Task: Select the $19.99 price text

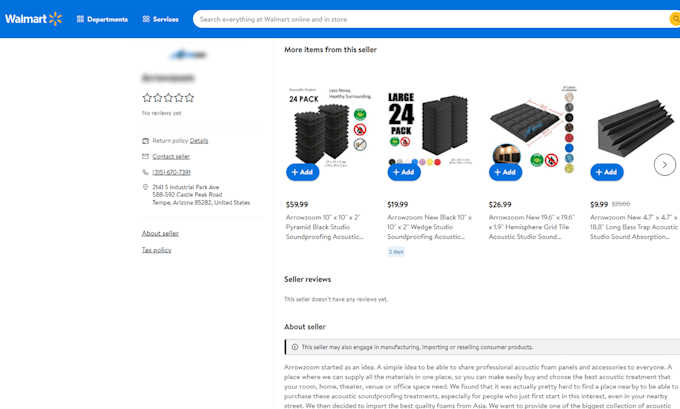Action: pos(398,204)
